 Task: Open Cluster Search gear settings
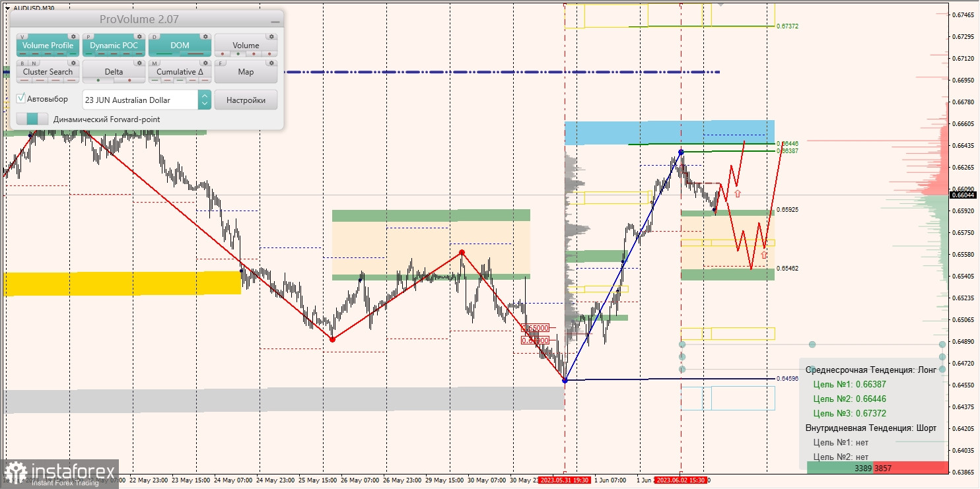73,63
